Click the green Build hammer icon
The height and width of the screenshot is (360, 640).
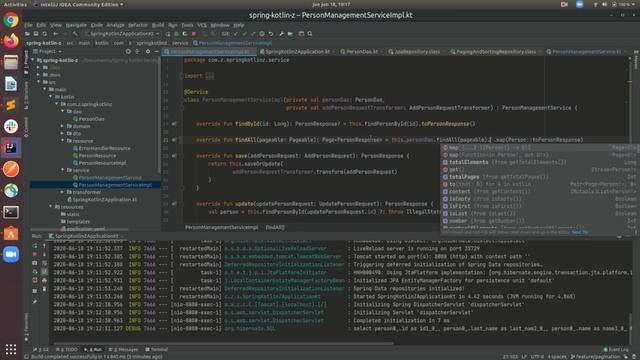[75, 34]
